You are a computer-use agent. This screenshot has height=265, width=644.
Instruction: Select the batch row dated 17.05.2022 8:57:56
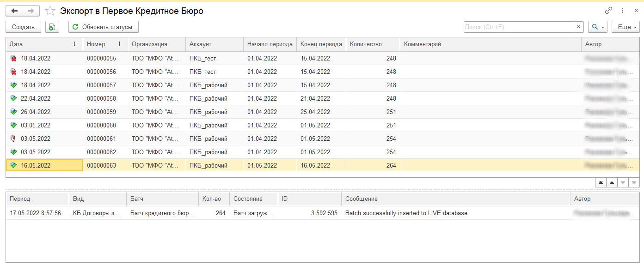[x=323, y=213]
